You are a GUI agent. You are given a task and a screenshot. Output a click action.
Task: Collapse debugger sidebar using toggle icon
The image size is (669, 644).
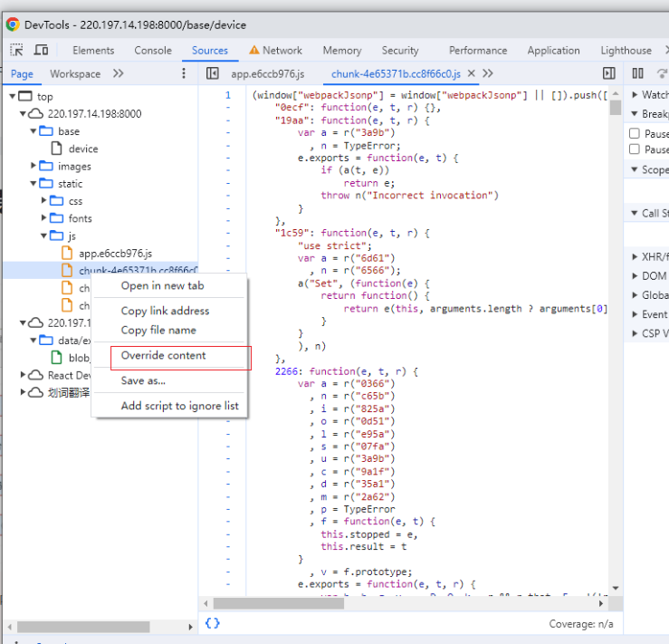point(609,73)
